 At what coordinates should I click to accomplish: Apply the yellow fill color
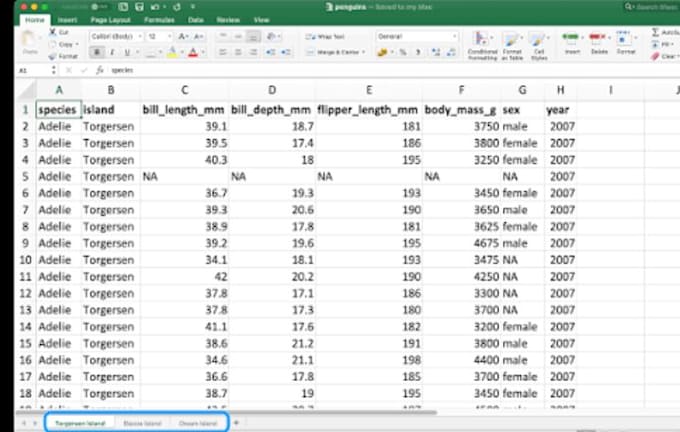click(x=172, y=53)
